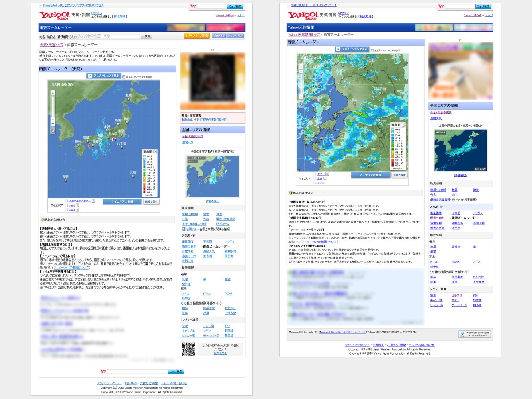
Task: Click 地域で探す on the left page
Action: coord(151,202)
